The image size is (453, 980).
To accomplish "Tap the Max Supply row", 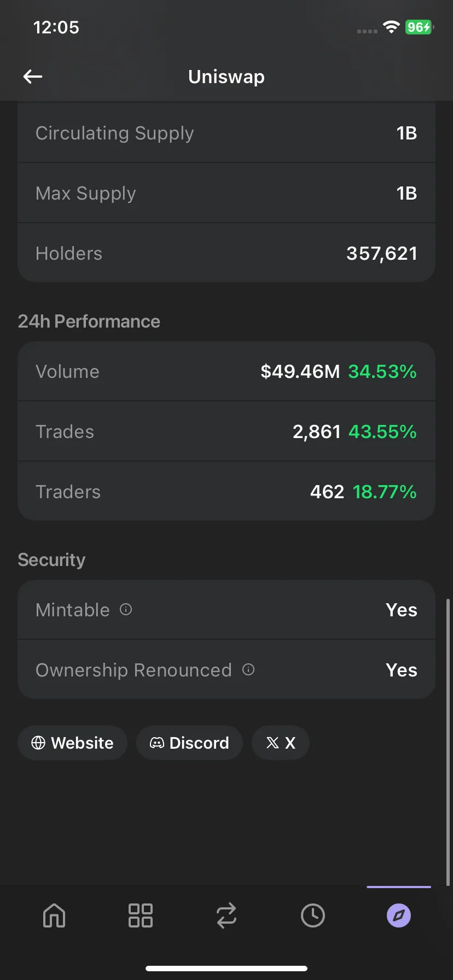I will click(x=226, y=193).
